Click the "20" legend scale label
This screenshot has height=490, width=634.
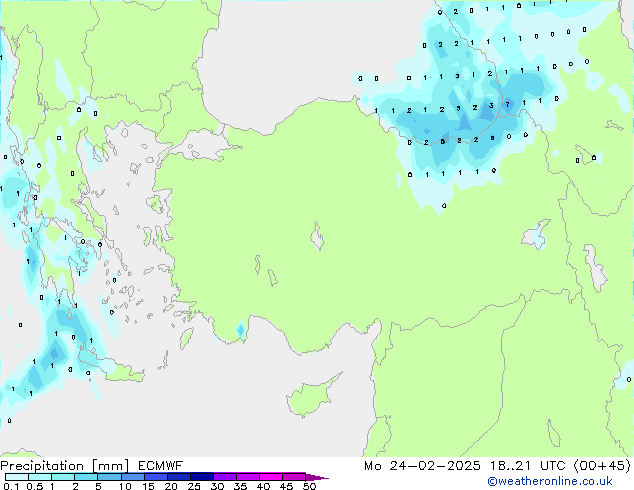coord(171,486)
